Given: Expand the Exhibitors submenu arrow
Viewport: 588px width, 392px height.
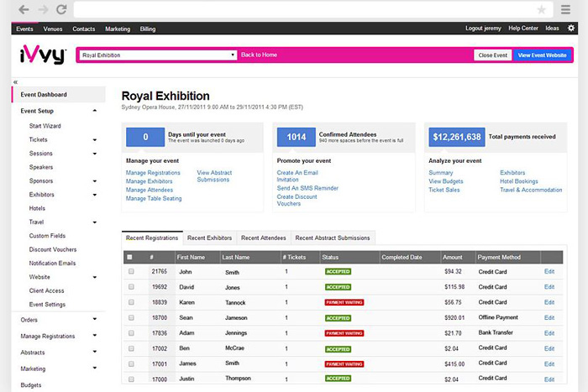Looking at the screenshot, I should point(95,195).
